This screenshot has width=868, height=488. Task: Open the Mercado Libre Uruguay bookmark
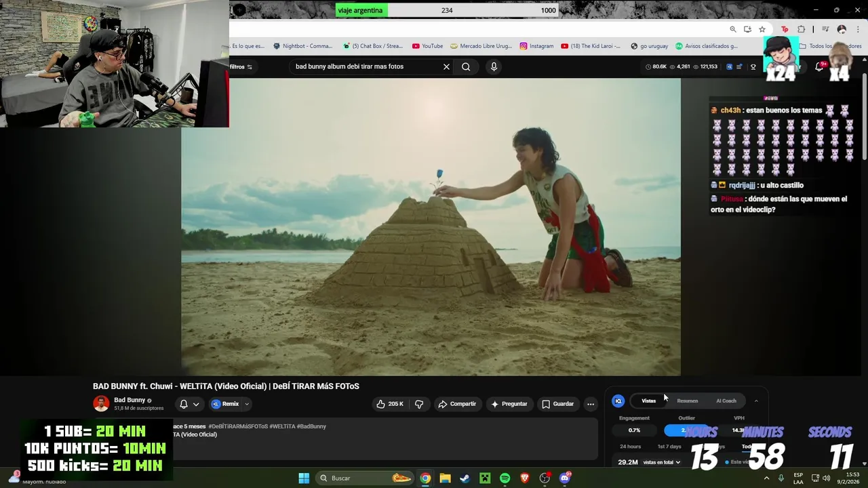[x=481, y=46]
